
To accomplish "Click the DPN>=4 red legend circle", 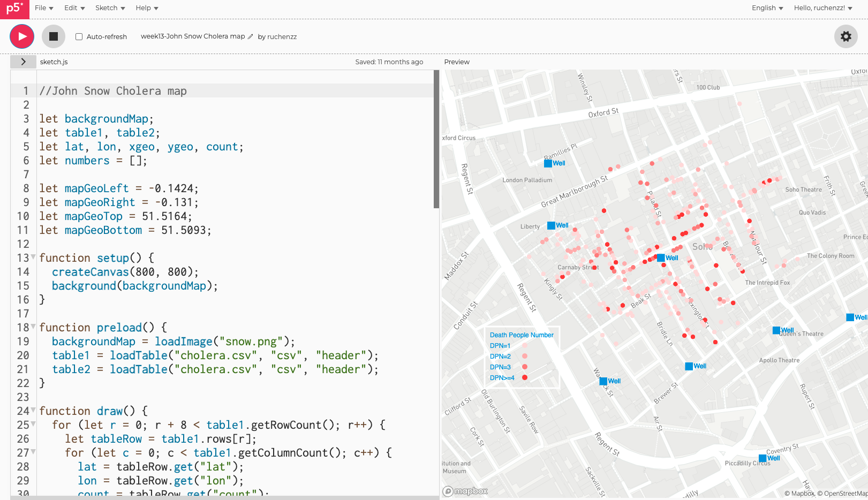I will 525,377.
